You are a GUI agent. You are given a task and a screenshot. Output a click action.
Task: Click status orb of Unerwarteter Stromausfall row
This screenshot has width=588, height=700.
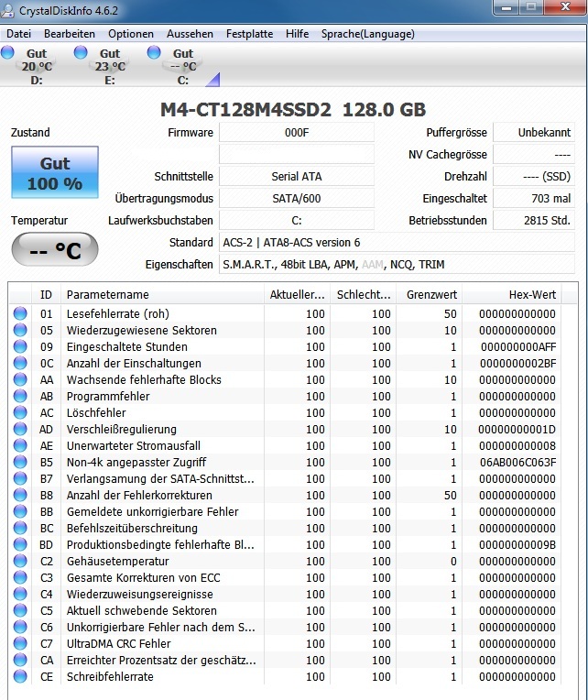20,445
